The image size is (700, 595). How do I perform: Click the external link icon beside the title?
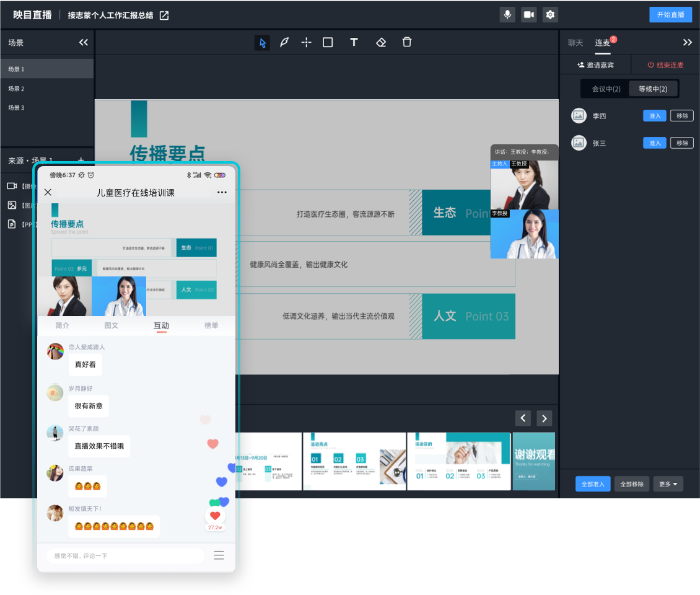pos(164,15)
